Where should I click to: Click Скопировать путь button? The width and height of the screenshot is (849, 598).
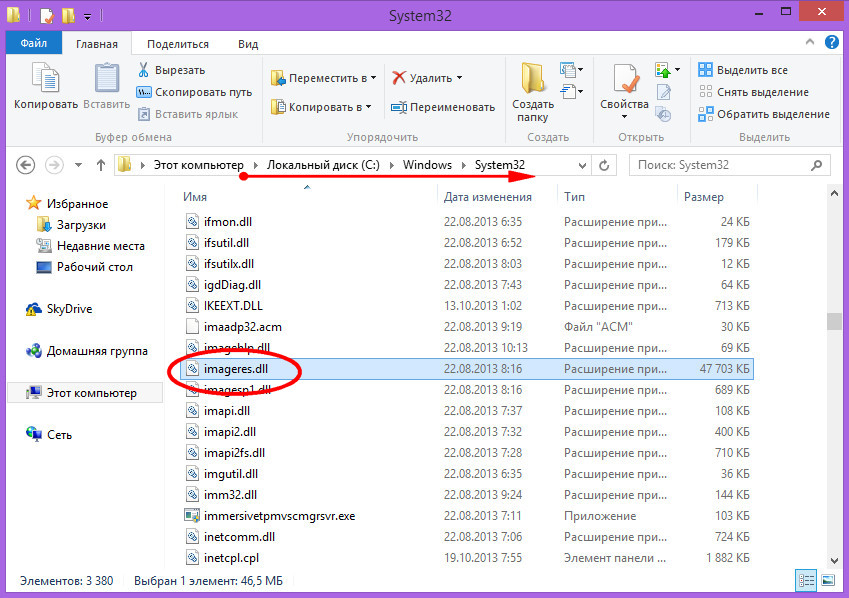pos(196,92)
